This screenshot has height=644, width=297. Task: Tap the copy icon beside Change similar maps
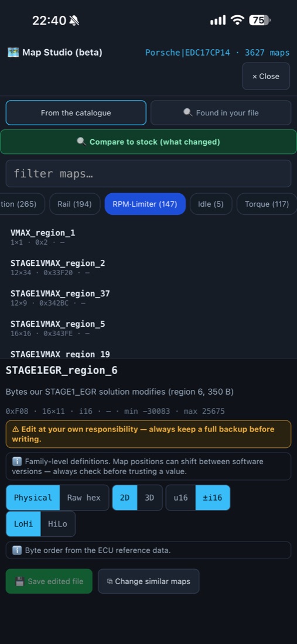110,581
